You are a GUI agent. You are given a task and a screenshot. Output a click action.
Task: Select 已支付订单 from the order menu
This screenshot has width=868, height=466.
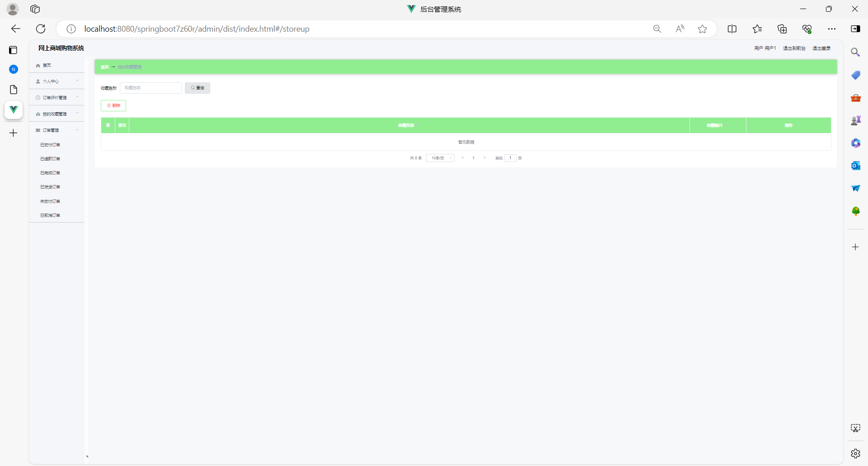[50, 145]
